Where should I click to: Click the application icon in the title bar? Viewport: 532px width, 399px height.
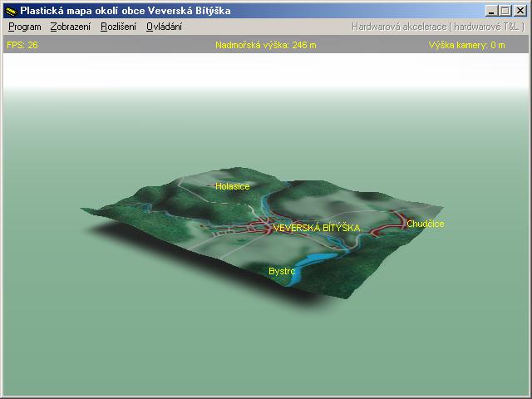pos(10,11)
